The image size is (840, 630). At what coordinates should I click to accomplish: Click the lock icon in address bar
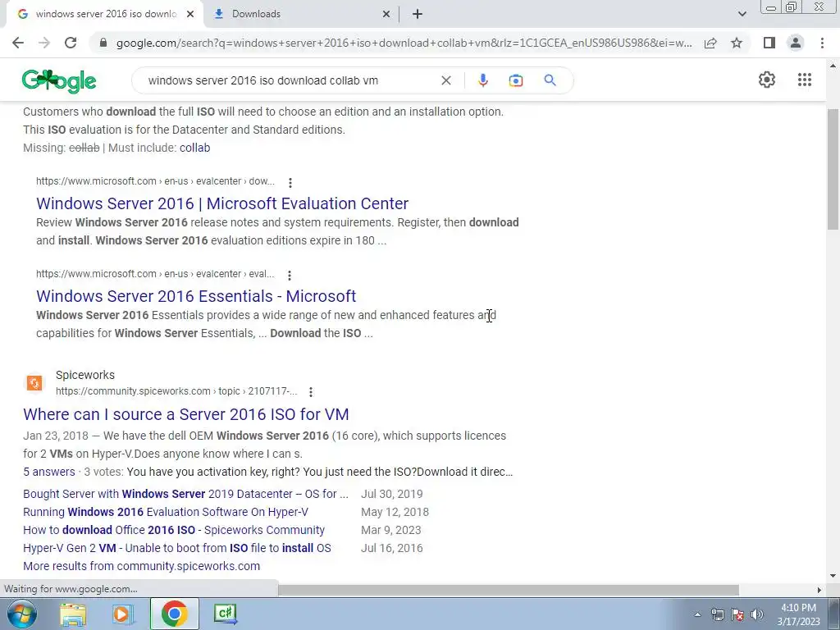pos(103,43)
